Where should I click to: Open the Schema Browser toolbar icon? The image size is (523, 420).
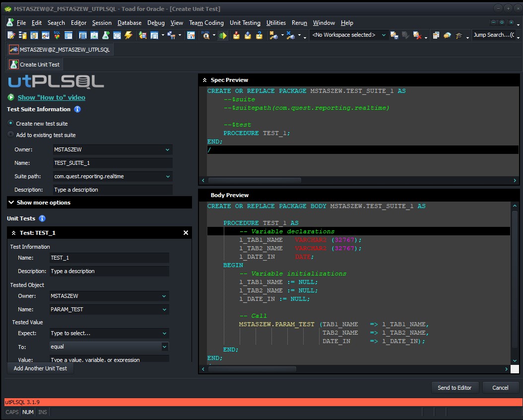point(22,36)
